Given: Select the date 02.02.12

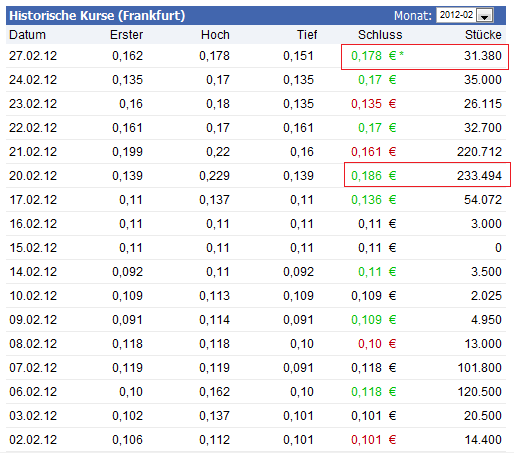Looking at the screenshot, I should (x=33, y=440).
